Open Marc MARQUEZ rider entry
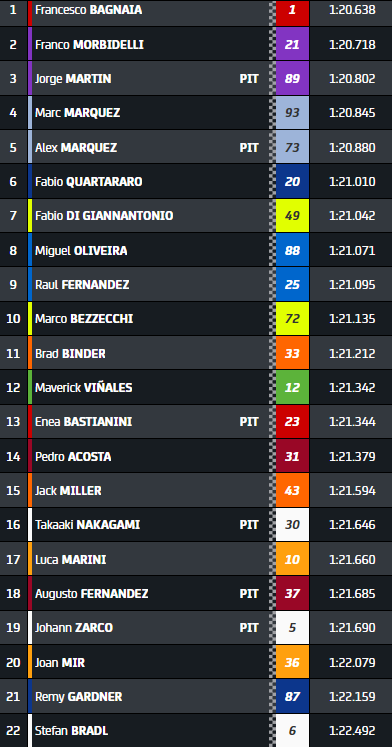The width and height of the screenshot is (392, 747). point(78,113)
